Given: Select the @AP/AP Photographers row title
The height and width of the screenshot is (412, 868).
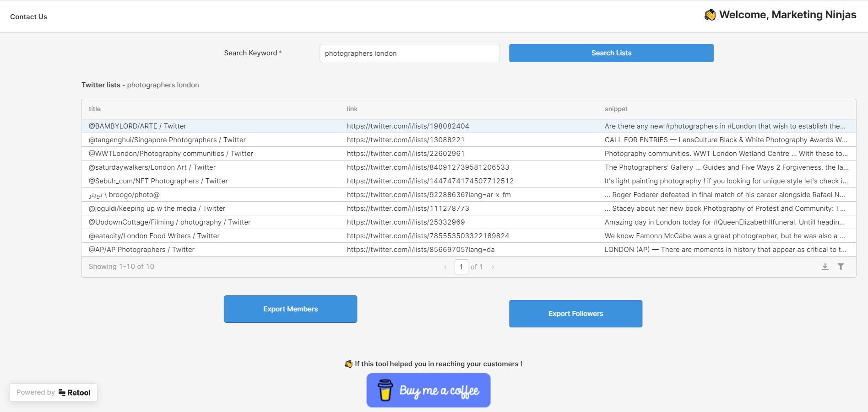Looking at the screenshot, I should pos(141,250).
